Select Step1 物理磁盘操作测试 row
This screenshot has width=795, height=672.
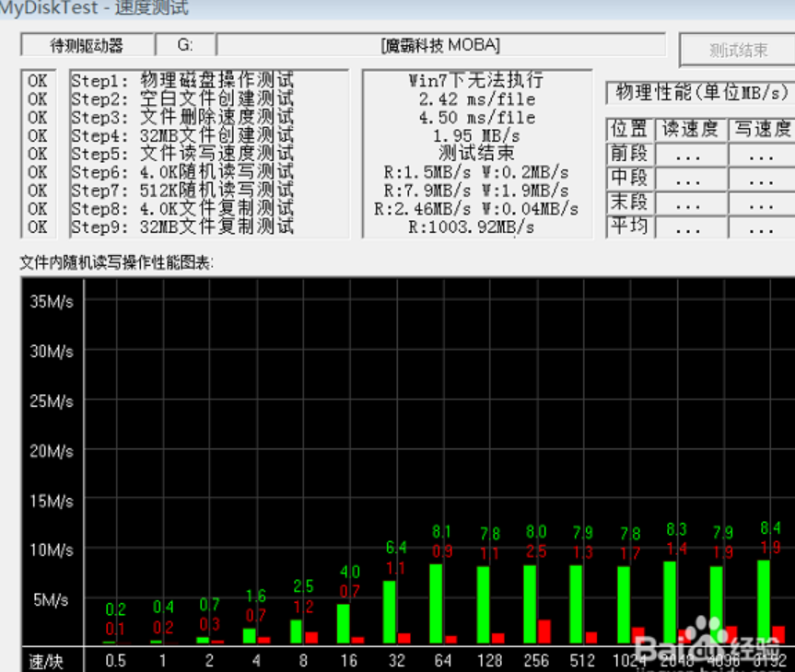(181, 80)
